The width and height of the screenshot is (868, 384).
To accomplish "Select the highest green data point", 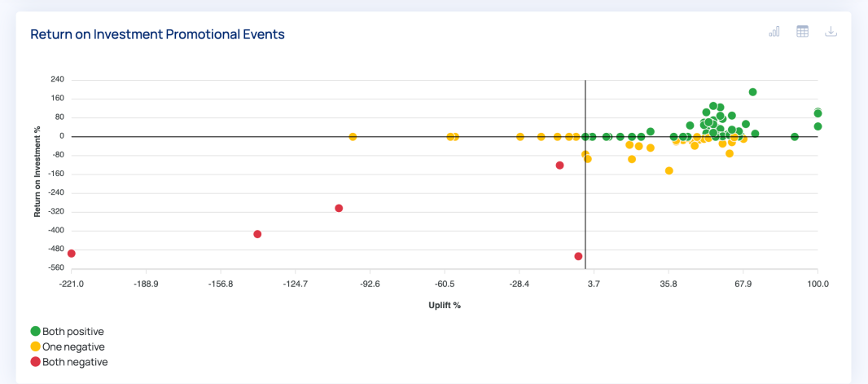I will pos(752,92).
